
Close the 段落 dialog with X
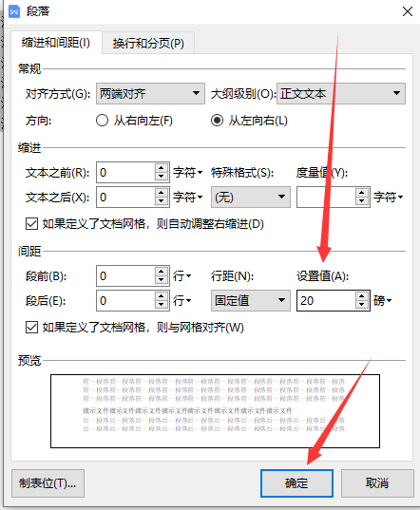pyautogui.click(x=408, y=11)
